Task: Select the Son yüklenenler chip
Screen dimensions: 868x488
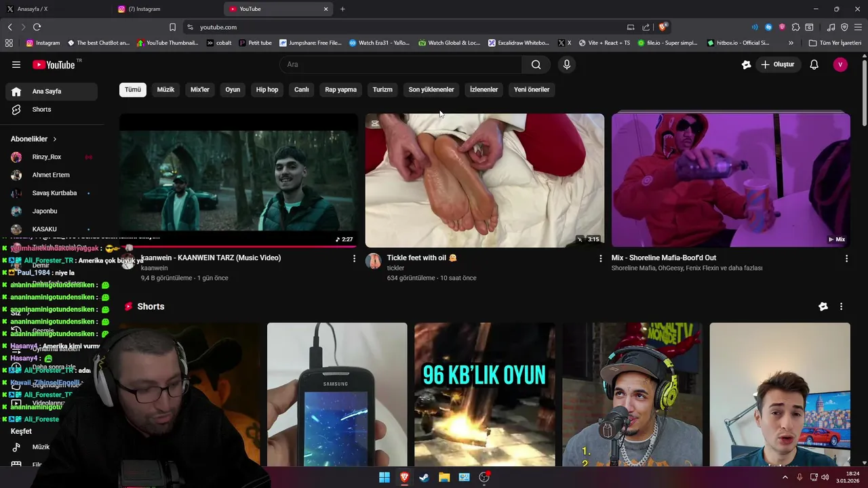Action: click(x=431, y=89)
